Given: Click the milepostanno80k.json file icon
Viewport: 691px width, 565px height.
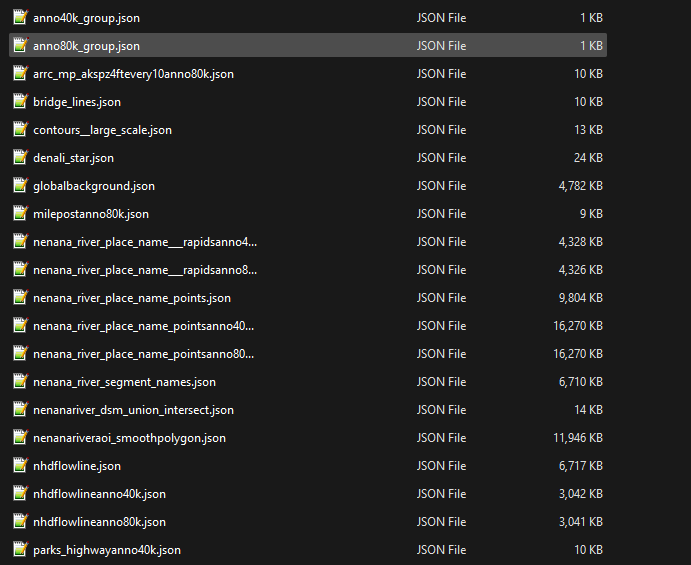Looking at the screenshot, I should click(20, 214).
